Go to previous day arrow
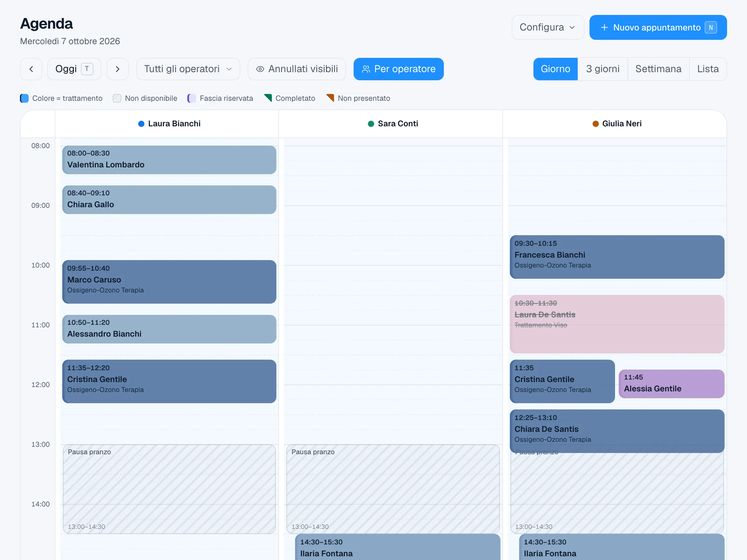Screen dimensions: 747x560 coord(31,69)
